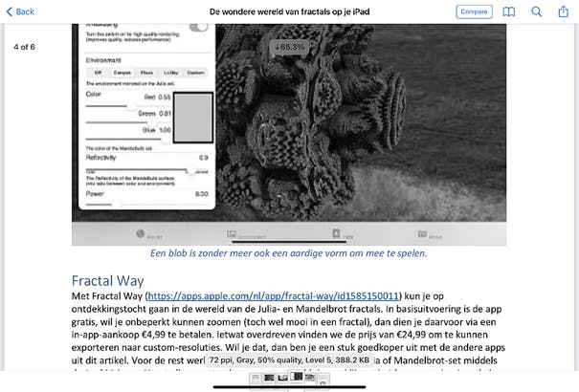
Task: Click the document title 'De wondere wereld van fractals'
Action: (x=289, y=11)
